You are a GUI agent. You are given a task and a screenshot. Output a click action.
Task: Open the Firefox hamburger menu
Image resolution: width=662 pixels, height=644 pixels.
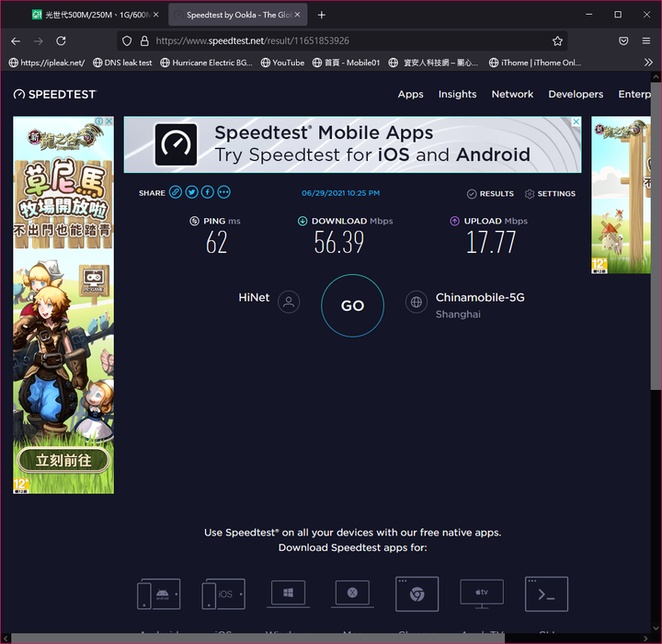click(646, 41)
